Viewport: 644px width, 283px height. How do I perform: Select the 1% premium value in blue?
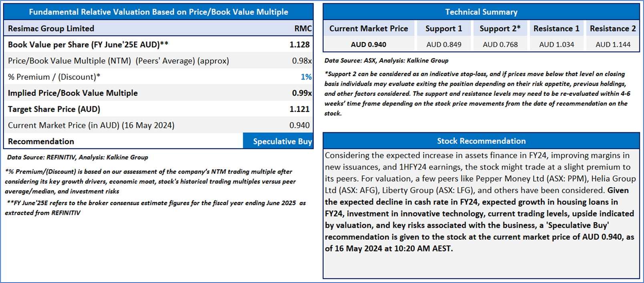(306, 77)
